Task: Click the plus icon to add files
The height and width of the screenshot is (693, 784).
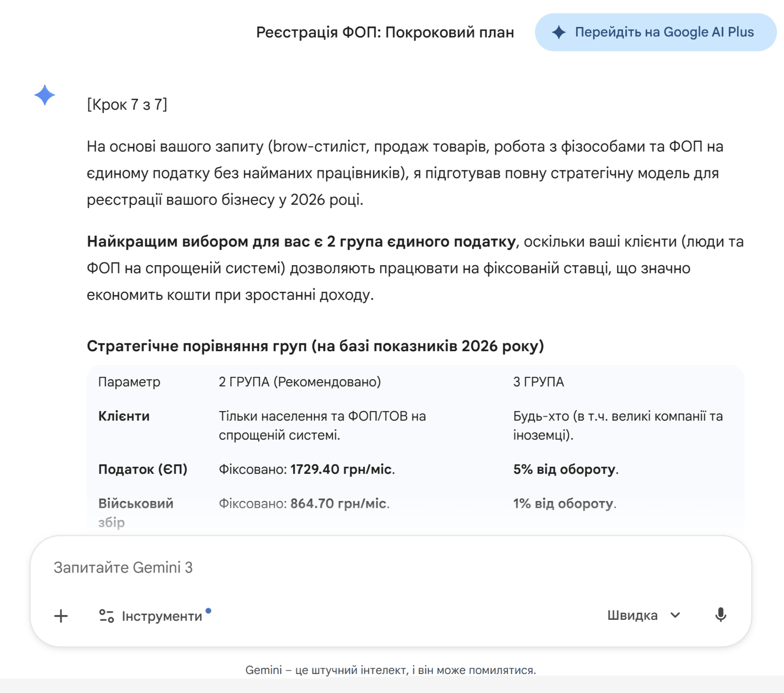Action: point(61,616)
